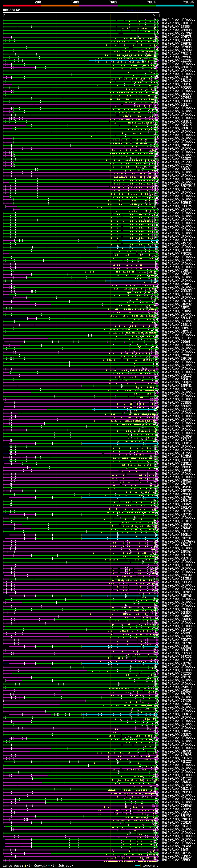197x868 pixels.
Task: Open entry UniRef100_B9GPM8
Action: pos(177,43)
